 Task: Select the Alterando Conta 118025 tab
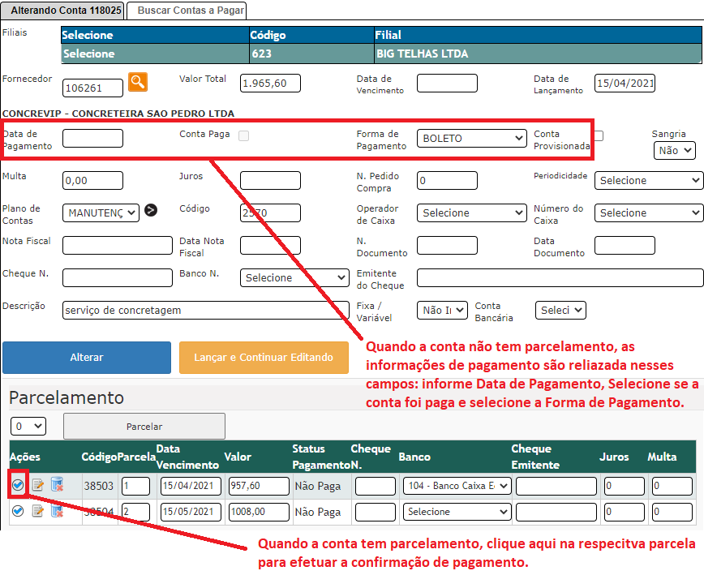(62, 11)
